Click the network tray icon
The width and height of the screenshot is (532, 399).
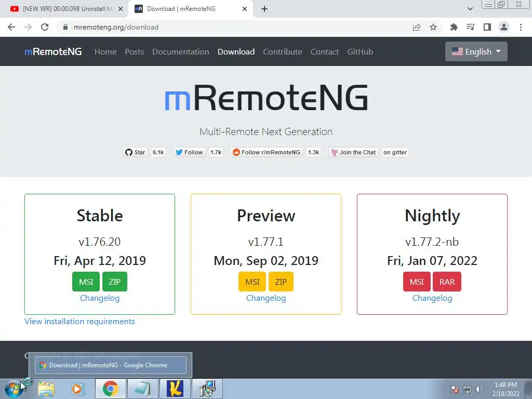coord(467,389)
